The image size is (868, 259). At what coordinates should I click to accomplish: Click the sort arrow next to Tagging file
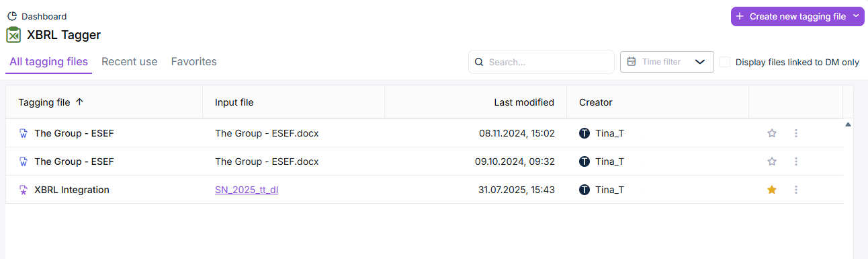click(79, 102)
